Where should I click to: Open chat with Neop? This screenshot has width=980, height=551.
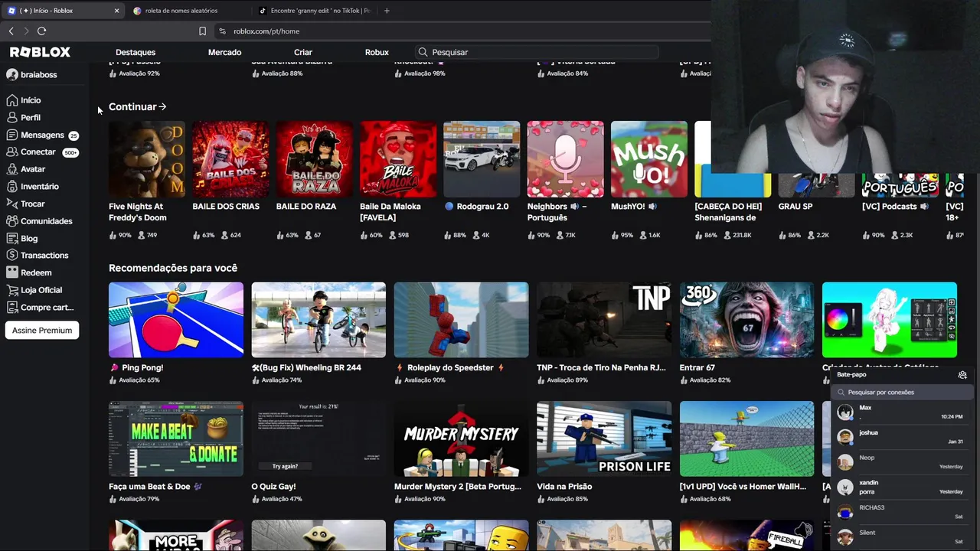coord(903,462)
